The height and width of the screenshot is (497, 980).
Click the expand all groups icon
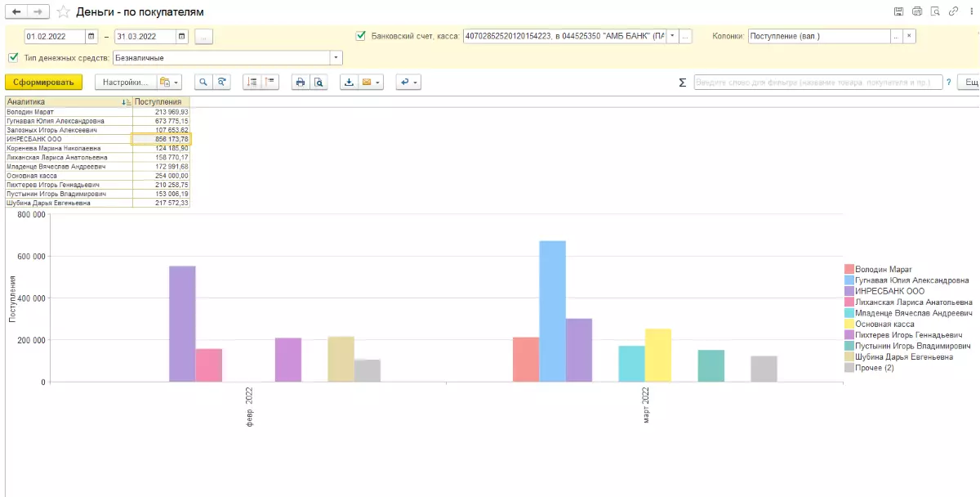click(x=252, y=83)
